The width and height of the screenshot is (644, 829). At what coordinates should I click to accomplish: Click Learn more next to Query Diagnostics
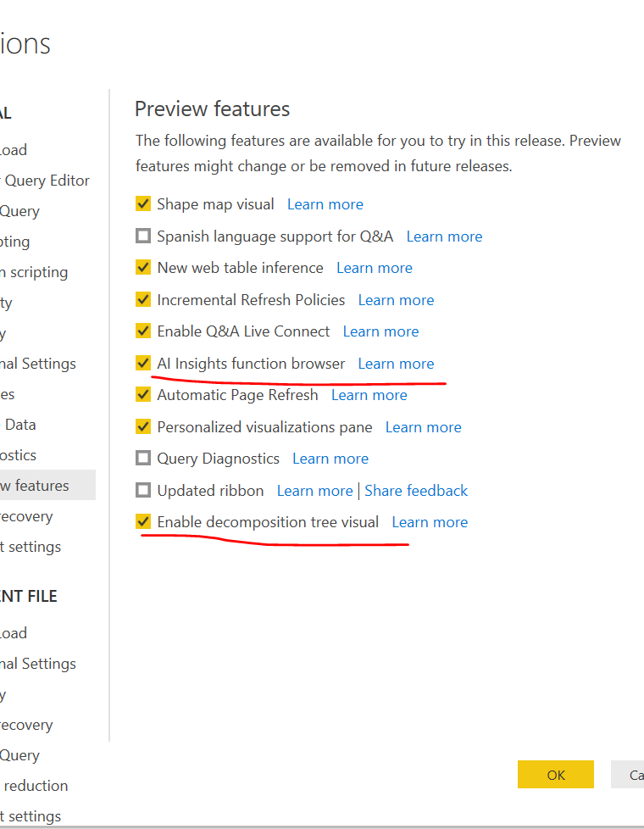click(x=330, y=459)
